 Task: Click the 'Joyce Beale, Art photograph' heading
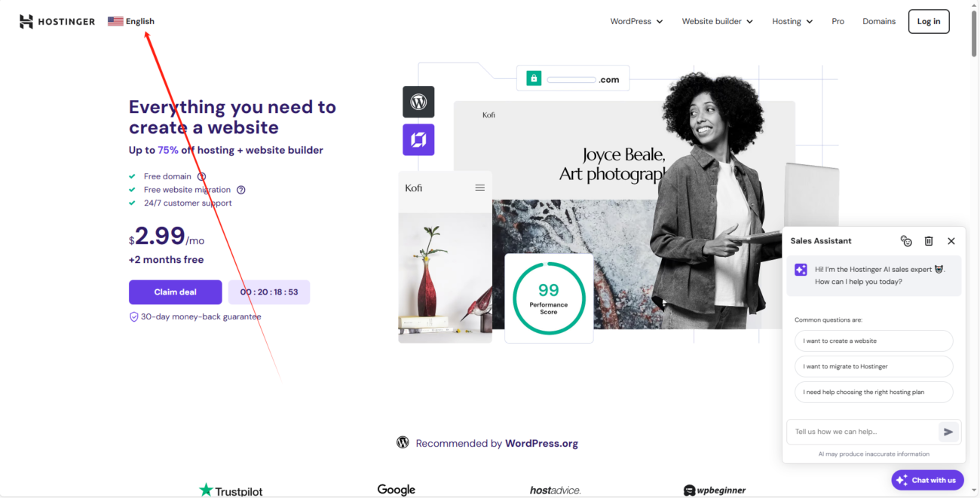[x=613, y=165]
